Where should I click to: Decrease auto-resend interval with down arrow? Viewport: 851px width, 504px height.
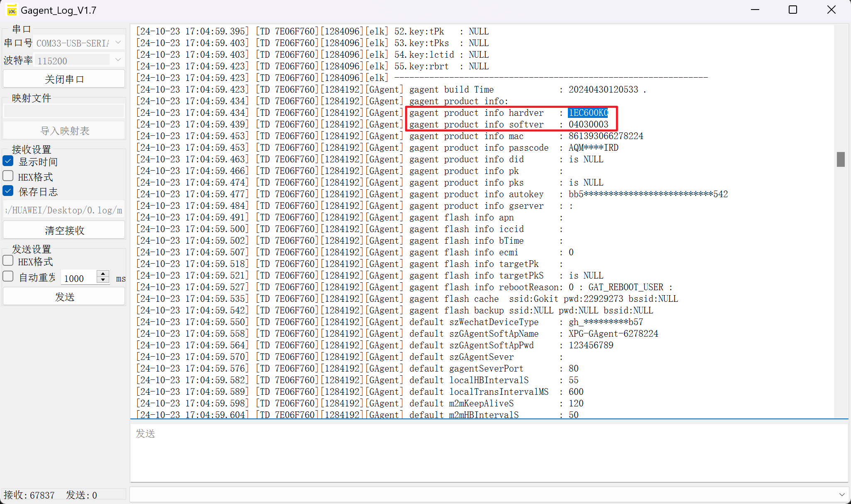pos(103,280)
